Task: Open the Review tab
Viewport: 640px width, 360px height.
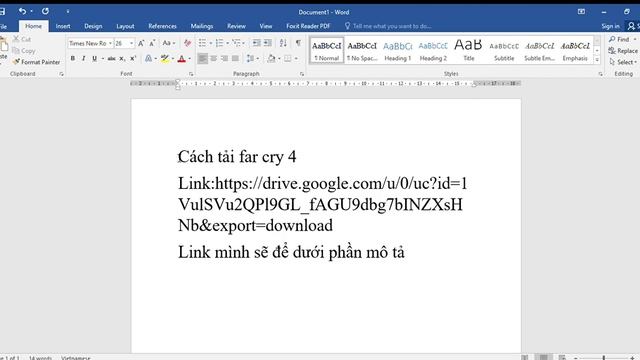Action: 236,26
